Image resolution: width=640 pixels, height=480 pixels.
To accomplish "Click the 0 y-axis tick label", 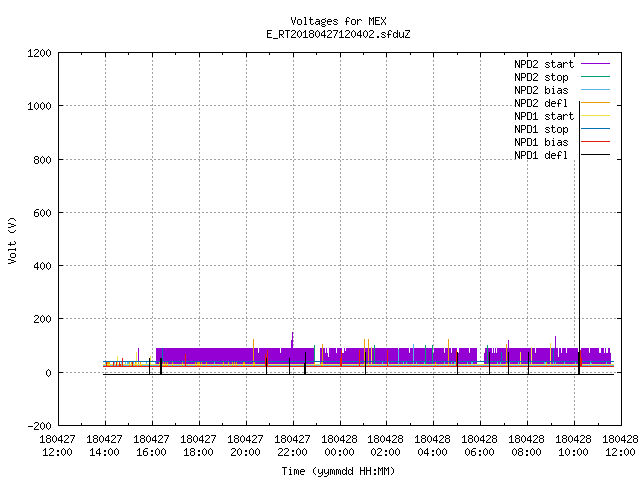I will pos(49,373).
